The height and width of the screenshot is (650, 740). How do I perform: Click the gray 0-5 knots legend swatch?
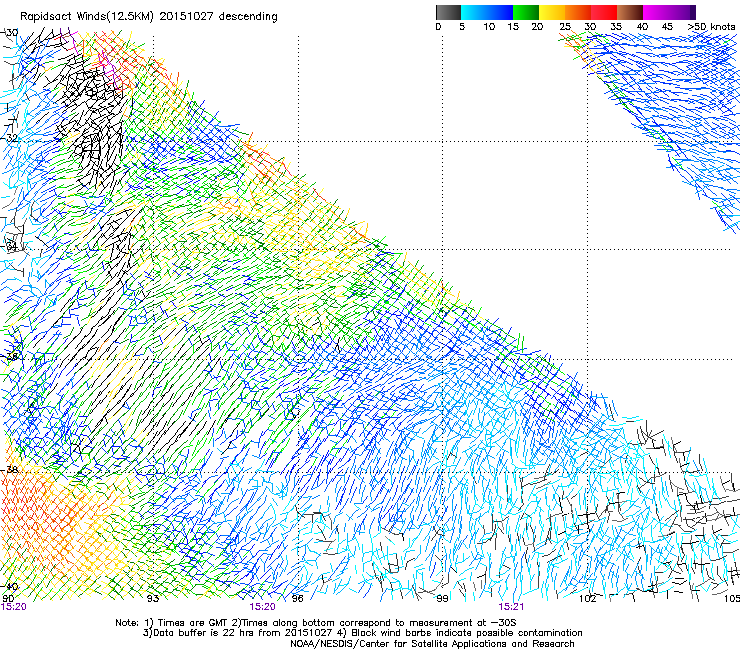coord(448,12)
